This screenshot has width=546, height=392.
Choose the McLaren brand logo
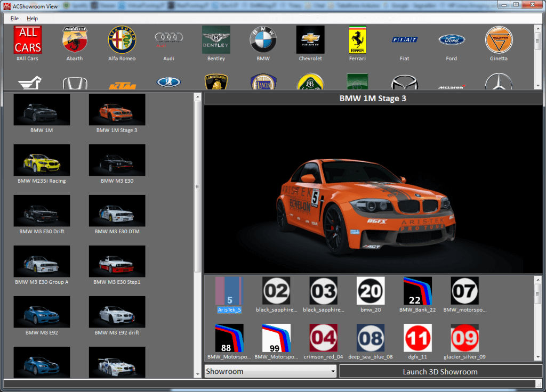pyautogui.click(x=452, y=87)
